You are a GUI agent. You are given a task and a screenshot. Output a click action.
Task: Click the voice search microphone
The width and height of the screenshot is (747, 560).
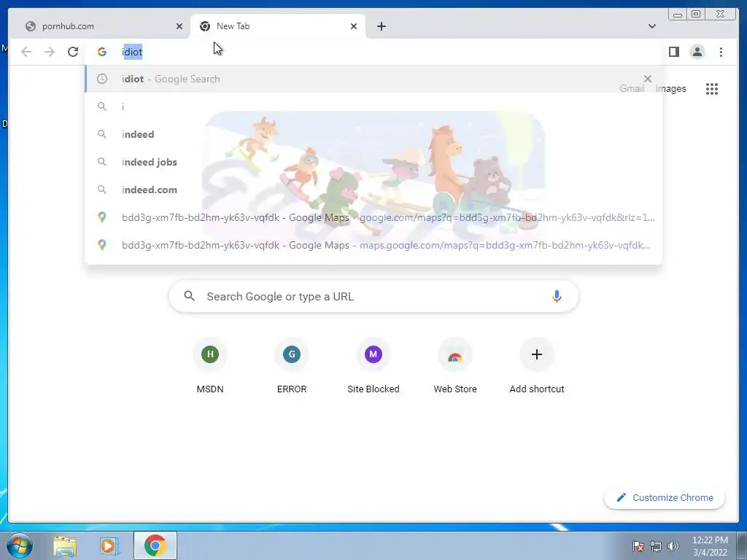coord(557,296)
